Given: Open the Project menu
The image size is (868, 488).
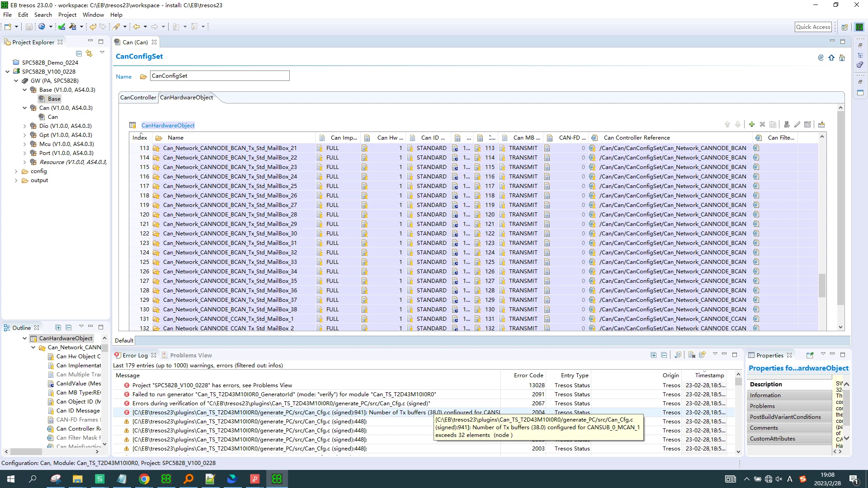Looking at the screenshot, I should (x=67, y=14).
